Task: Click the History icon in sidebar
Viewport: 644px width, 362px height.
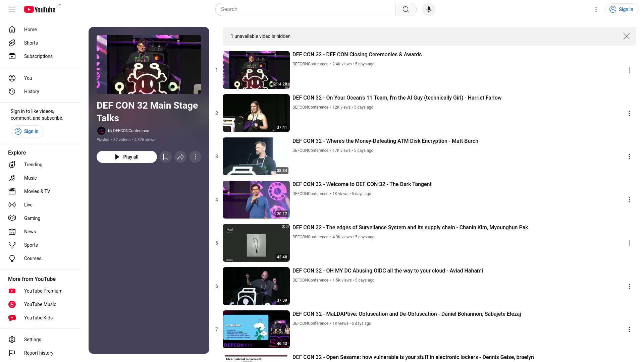Action: 12,92
